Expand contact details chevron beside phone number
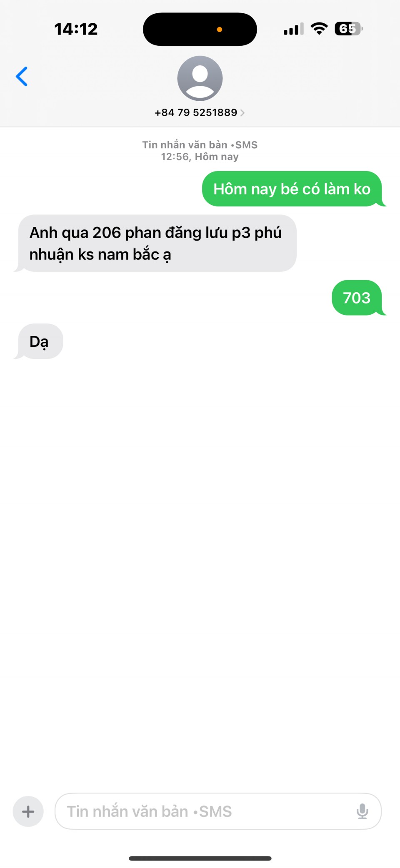 tap(242, 113)
